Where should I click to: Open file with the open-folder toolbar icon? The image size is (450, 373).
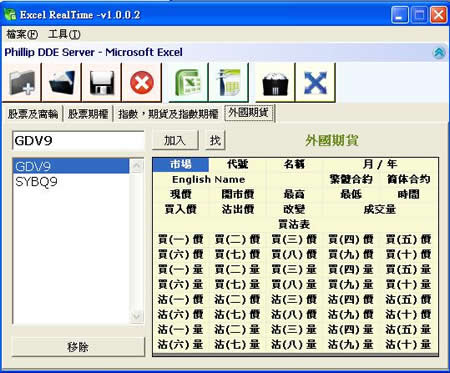[x=62, y=82]
